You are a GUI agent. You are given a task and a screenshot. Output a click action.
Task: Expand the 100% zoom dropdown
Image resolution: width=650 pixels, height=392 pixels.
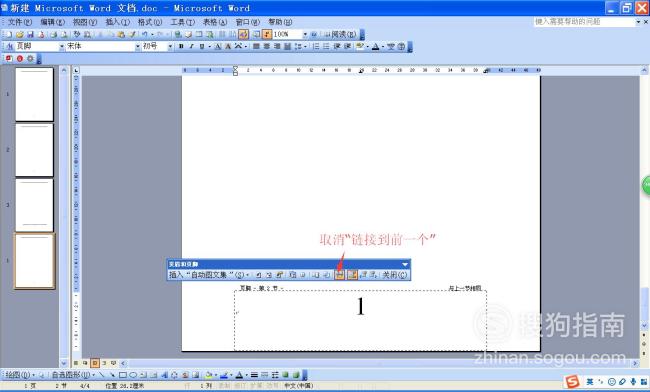(305, 34)
